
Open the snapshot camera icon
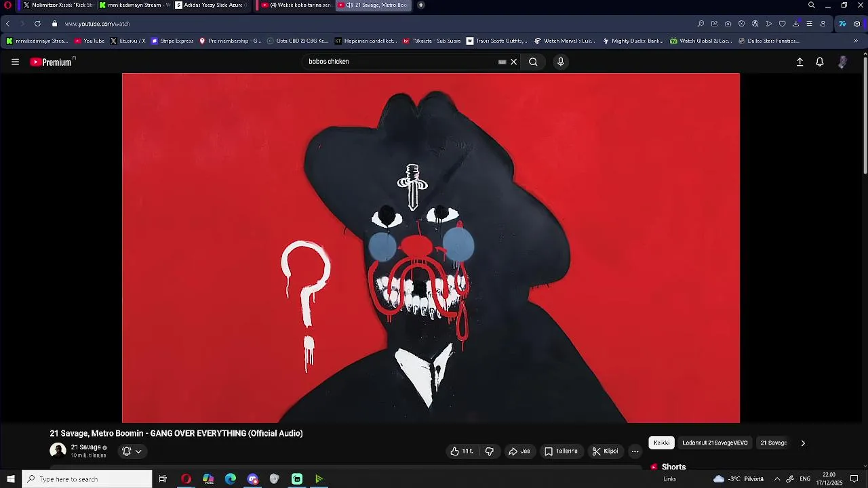point(728,24)
